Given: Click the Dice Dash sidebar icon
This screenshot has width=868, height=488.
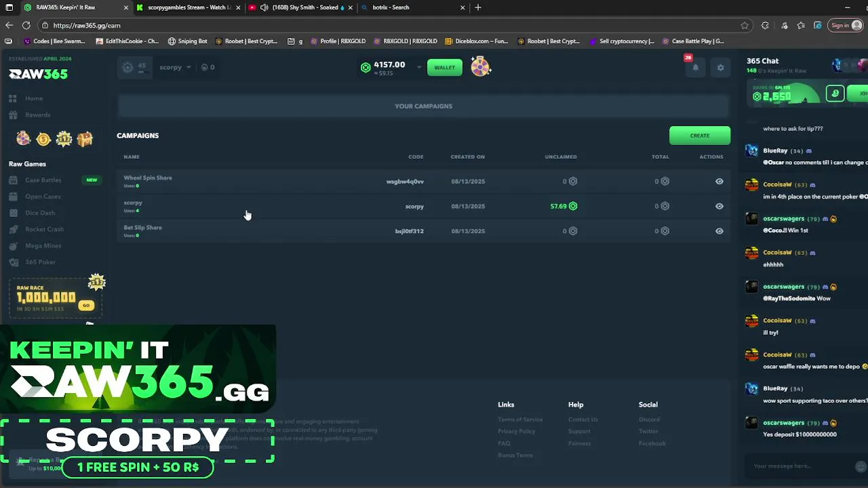Looking at the screenshot, I should point(13,213).
